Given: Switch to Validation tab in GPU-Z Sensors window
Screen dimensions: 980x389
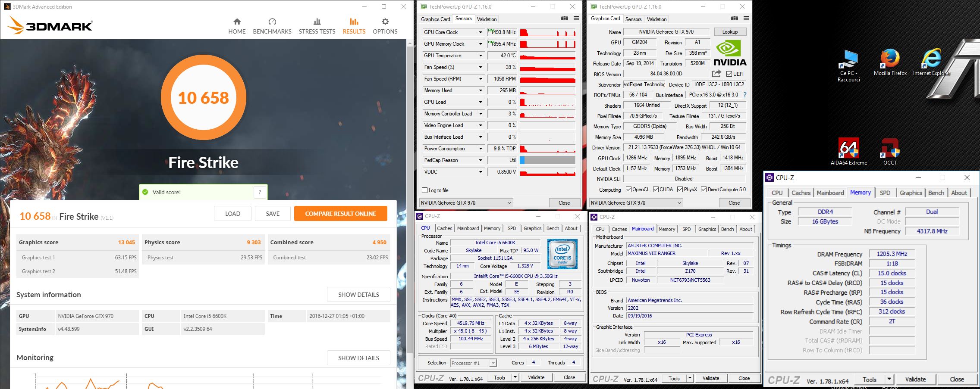Looking at the screenshot, I should pos(487,19).
